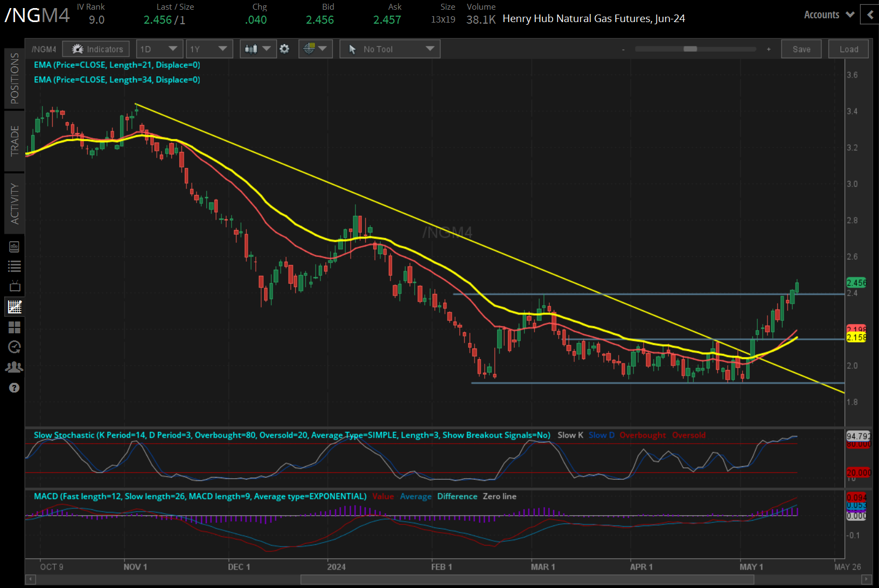Open the Accounts dropdown
879x588 pixels.
coord(827,15)
